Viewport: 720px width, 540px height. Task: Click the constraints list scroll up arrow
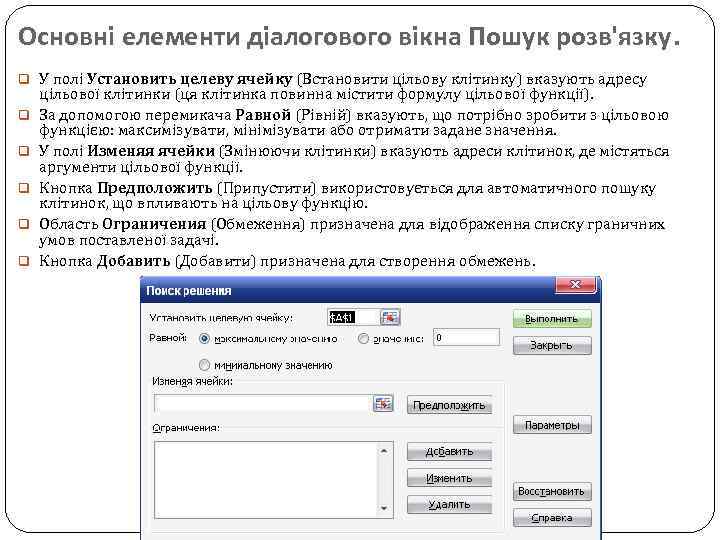[384, 451]
